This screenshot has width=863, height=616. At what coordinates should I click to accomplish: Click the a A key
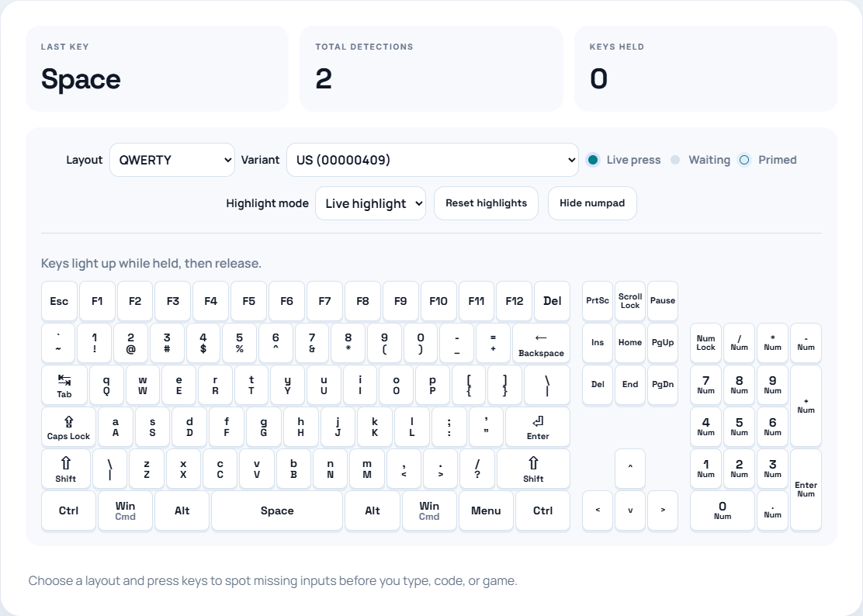coord(116,427)
